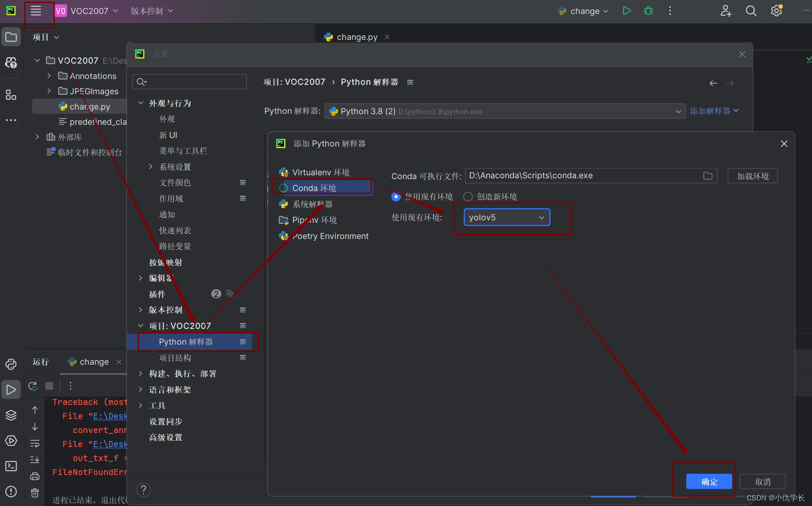Click 取消 in add interpreter dialog
The width and height of the screenshot is (812, 506).
pos(762,482)
